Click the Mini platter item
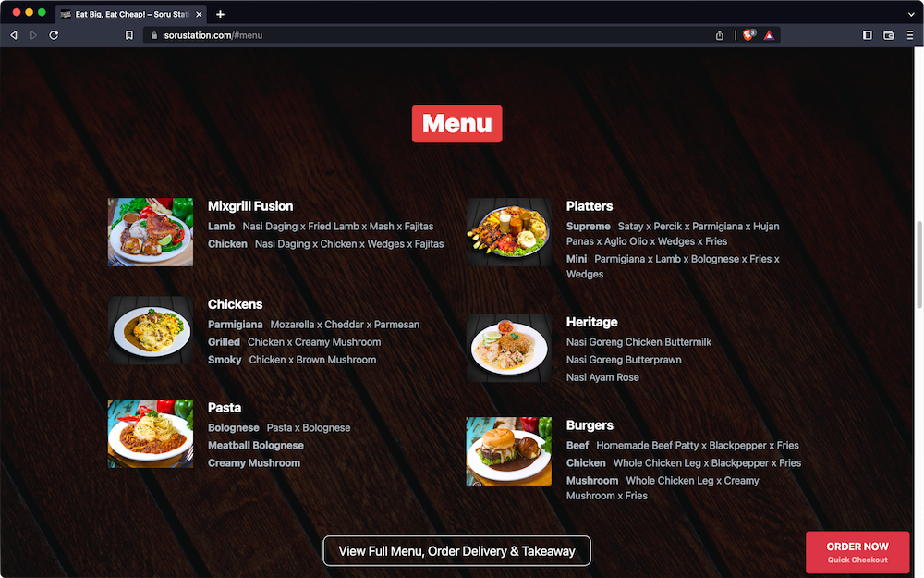 [673, 266]
